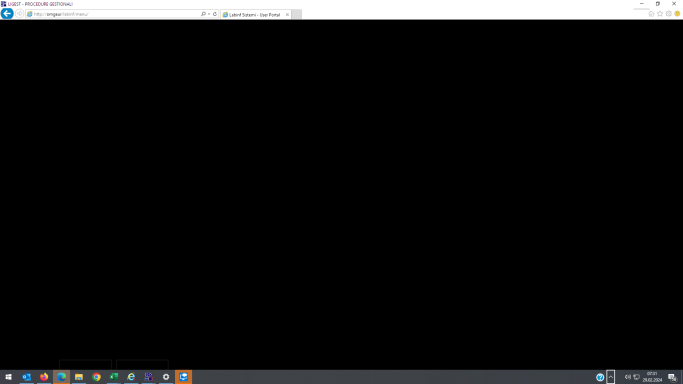Open the address bar autocomplete dropdown arrow
The width and height of the screenshot is (683, 384).
[x=209, y=14]
